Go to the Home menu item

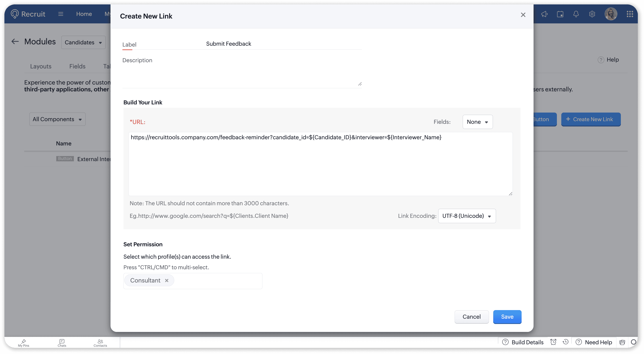click(84, 14)
